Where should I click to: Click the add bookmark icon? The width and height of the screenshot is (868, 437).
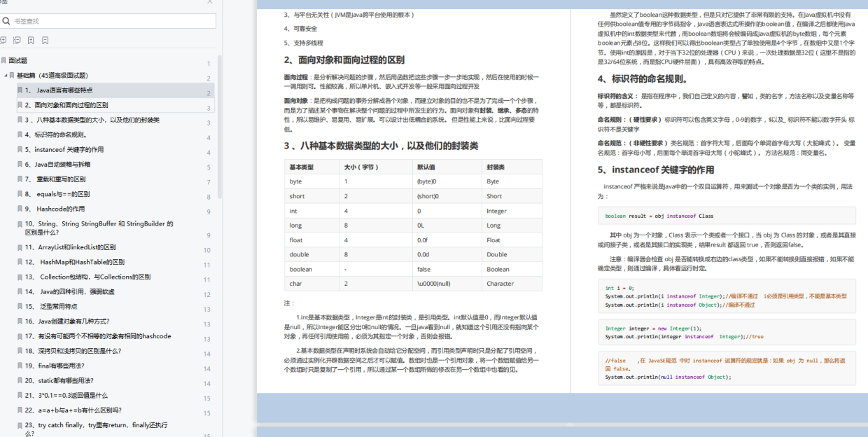(x=31, y=41)
